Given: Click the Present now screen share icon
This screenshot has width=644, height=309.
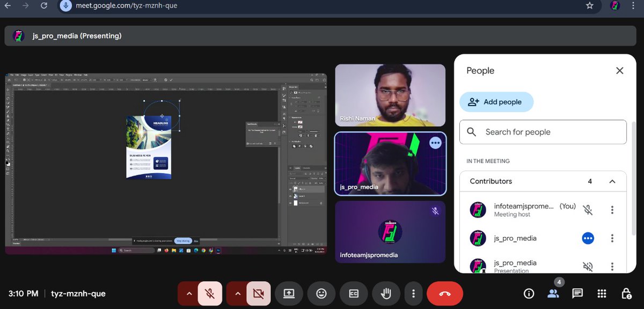Looking at the screenshot, I should point(289,293).
